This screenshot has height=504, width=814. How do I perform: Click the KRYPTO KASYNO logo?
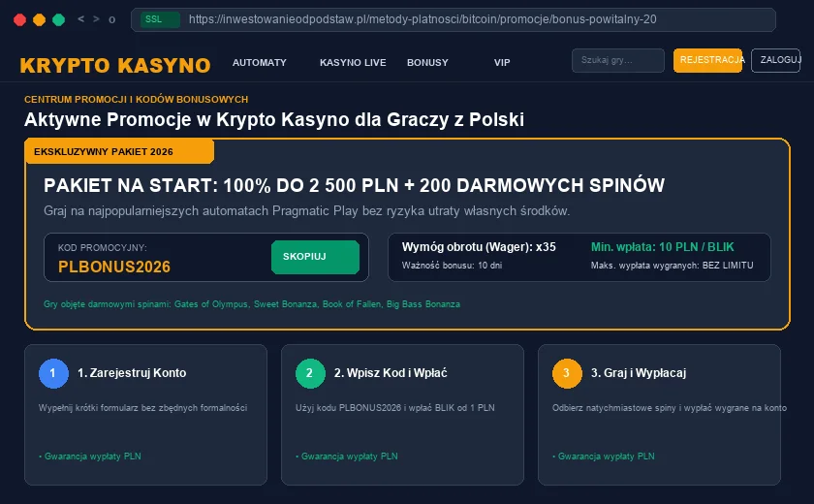point(115,65)
